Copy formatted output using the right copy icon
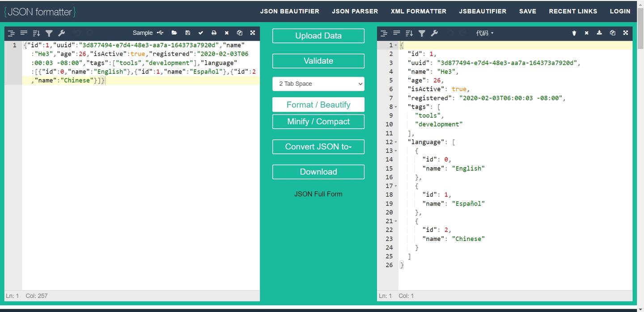This screenshot has width=644, height=312. point(612,33)
